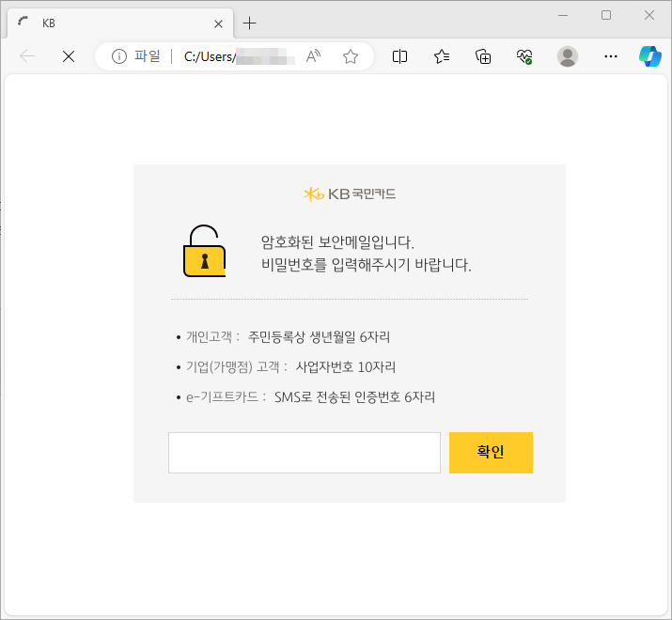Screen dimensions: 672x620
Task: Add this page to favorites with the star icon
Action: click(351, 56)
